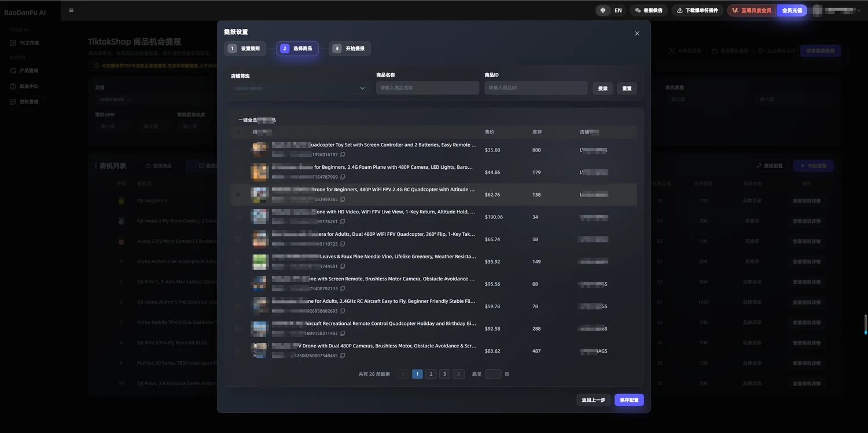Tick the table header checkbox
The width and height of the screenshot is (868, 433).
238,132
